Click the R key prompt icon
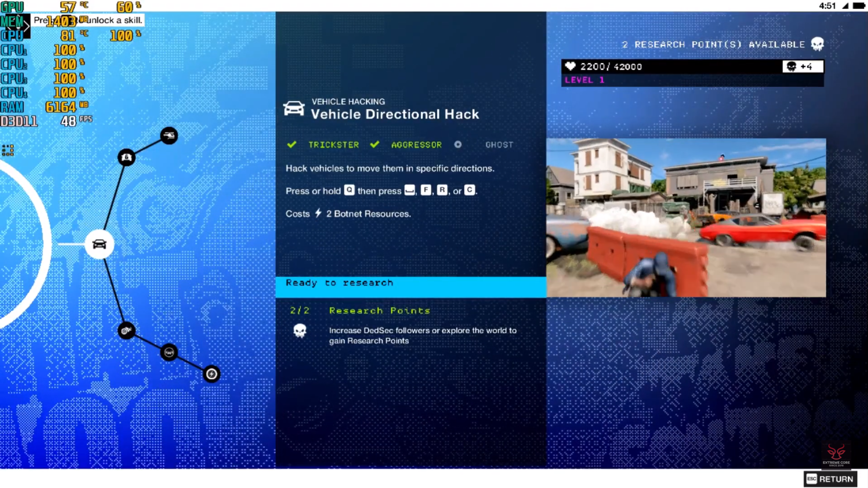Viewport: 868px width, 488px height. pyautogui.click(x=442, y=190)
